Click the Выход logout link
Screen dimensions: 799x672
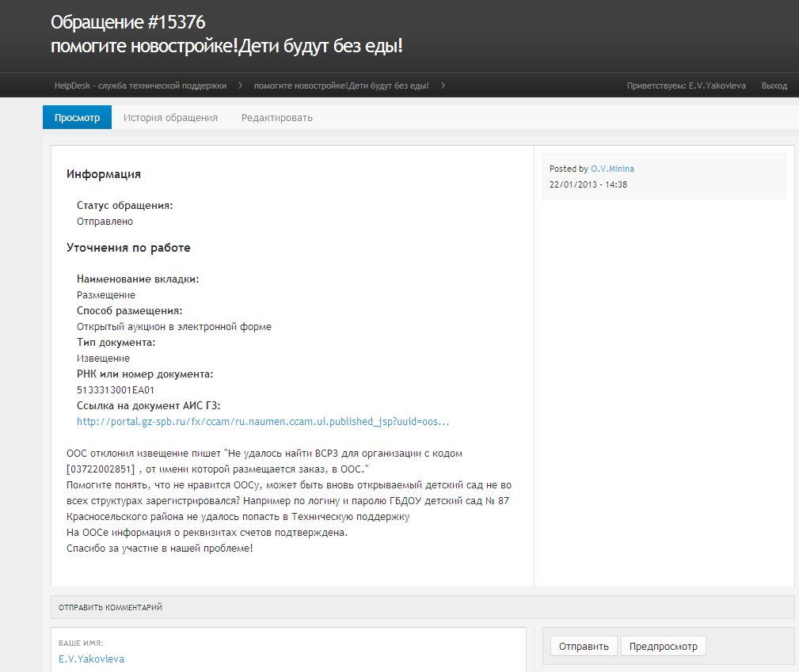[774, 85]
